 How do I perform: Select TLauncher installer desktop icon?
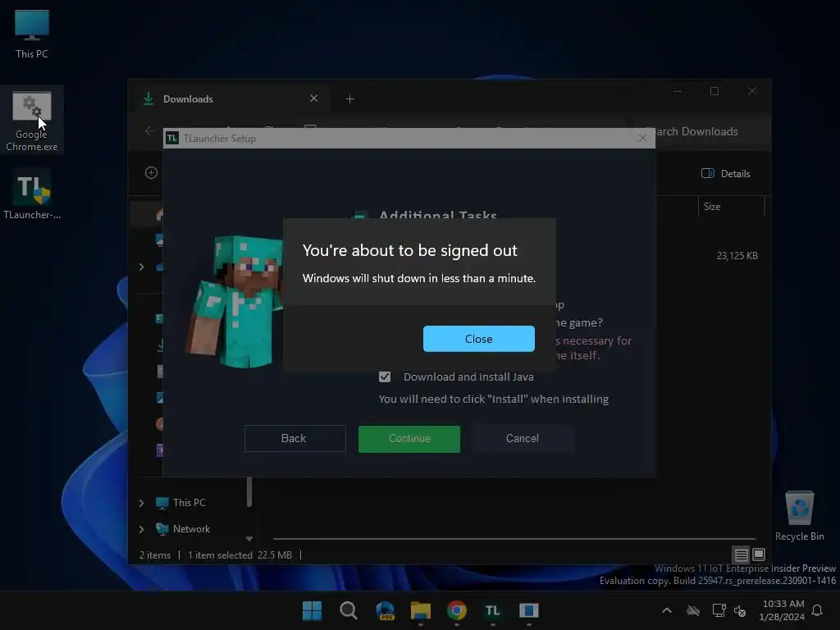click(32, 194)
